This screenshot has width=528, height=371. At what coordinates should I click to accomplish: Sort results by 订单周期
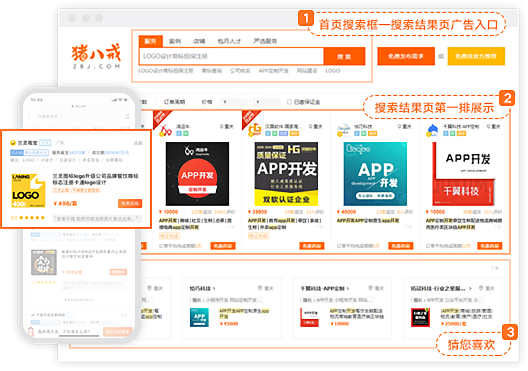pos(174,102)
